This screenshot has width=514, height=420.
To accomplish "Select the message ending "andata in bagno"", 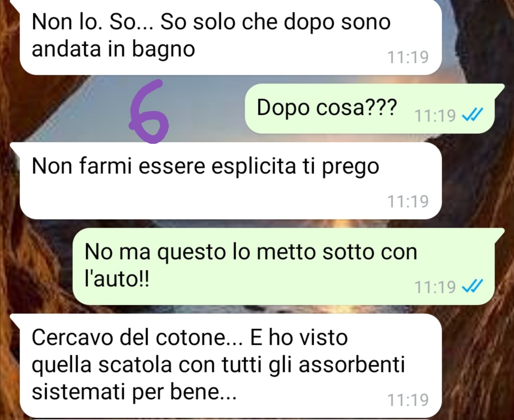I will point(226,37).
